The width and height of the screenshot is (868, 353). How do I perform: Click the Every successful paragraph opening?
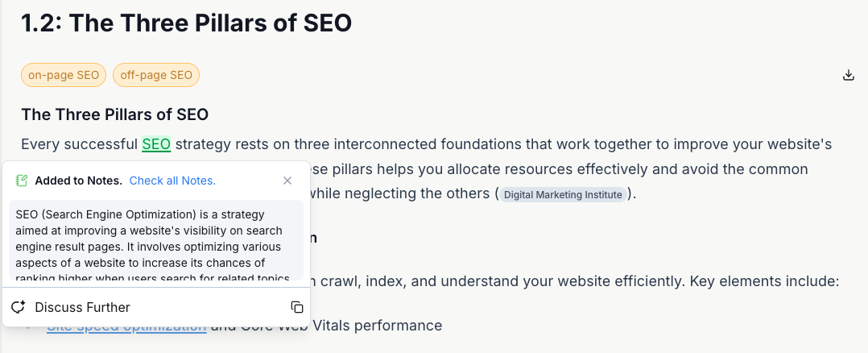click(x=79, y=144)
